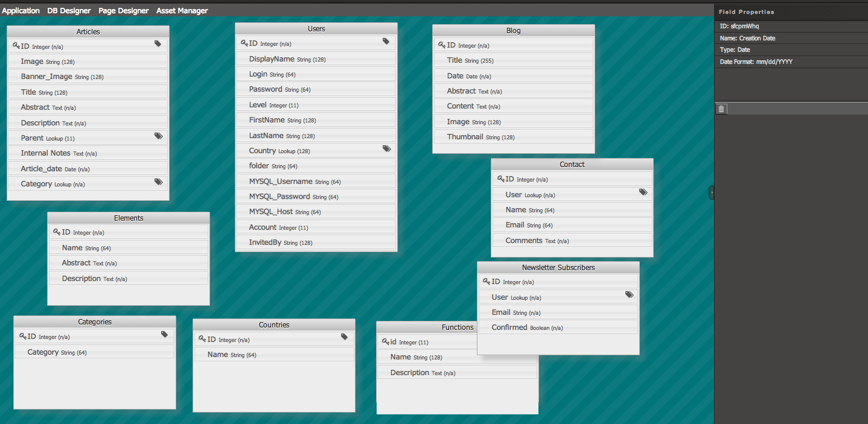Select the Description field in Functions
The width and height of the screenshot is (868, 424).
pos(457,373)
